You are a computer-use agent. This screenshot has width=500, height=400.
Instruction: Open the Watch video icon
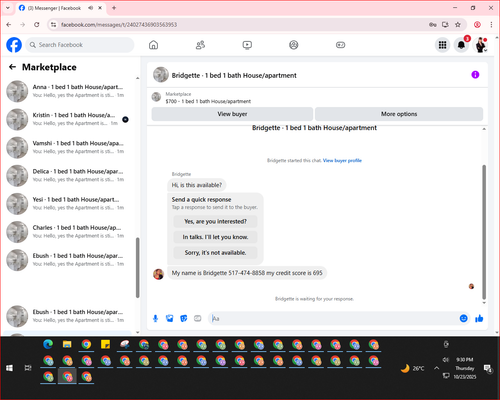coord(247,45)
